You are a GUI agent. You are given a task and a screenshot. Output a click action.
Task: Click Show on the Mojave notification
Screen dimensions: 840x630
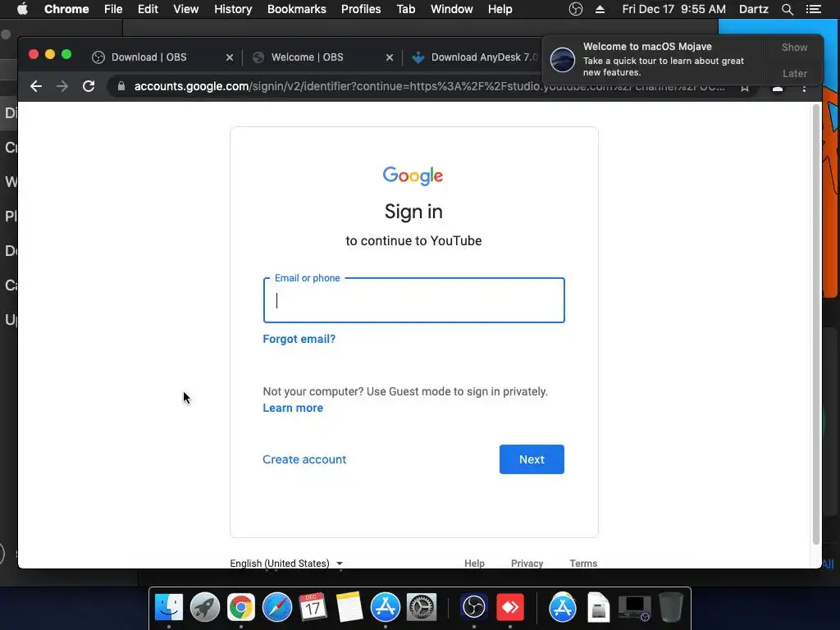(x=794, y=48)
